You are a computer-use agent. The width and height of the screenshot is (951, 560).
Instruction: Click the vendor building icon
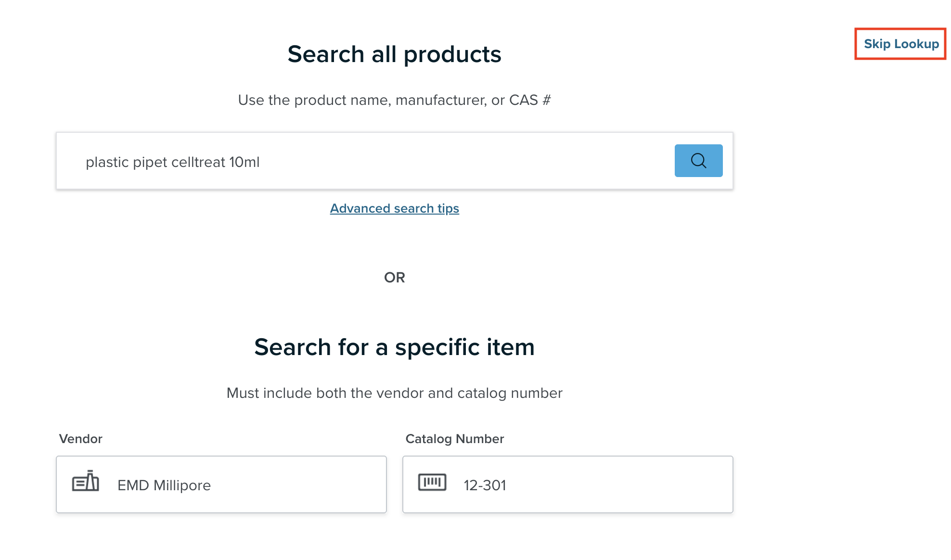[86, 481]
